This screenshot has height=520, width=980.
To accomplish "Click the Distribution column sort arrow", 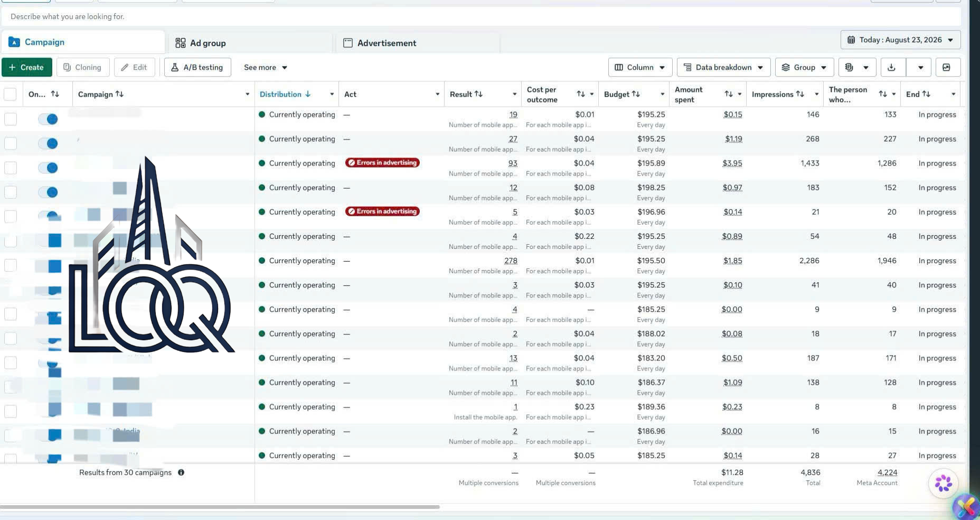I will click(308, 94).
